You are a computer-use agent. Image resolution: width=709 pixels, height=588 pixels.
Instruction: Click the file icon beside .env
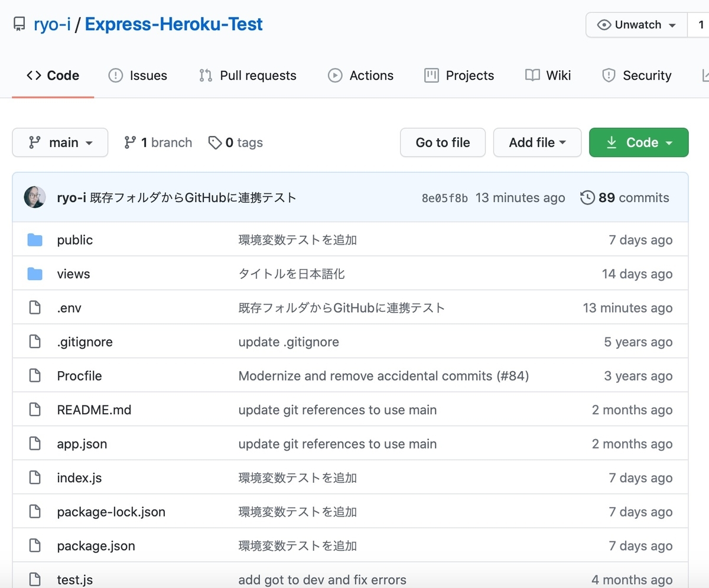35,308
